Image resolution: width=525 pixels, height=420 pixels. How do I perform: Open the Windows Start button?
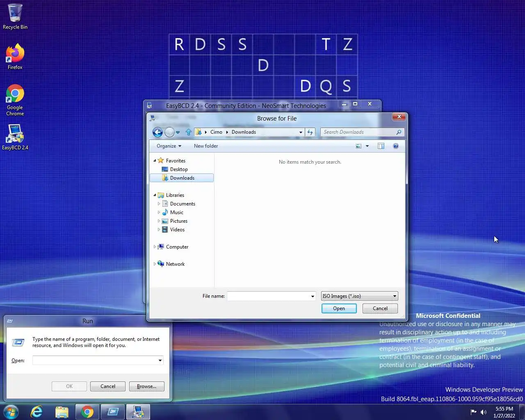tap(11, 412)
